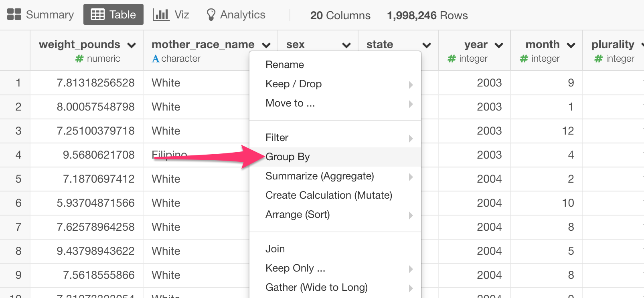Click the Table view grid icon
This screenshot has height=298, width=644.
tap(97, 14)
